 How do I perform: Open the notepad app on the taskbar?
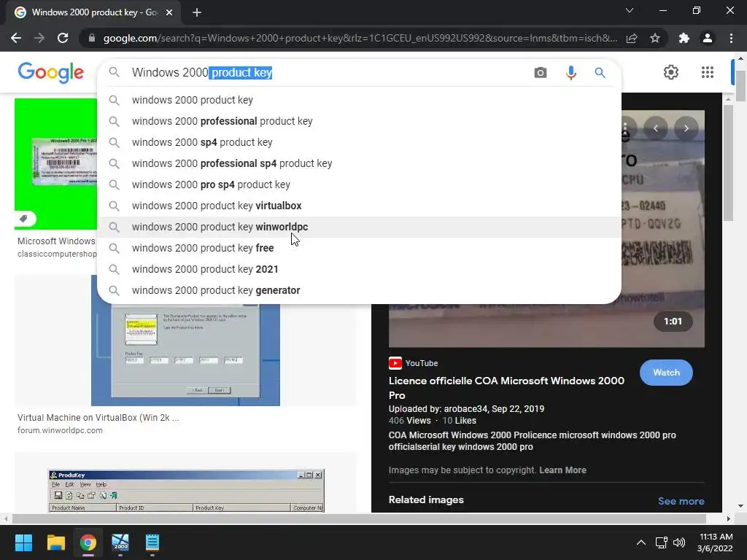tap(152, 542)
